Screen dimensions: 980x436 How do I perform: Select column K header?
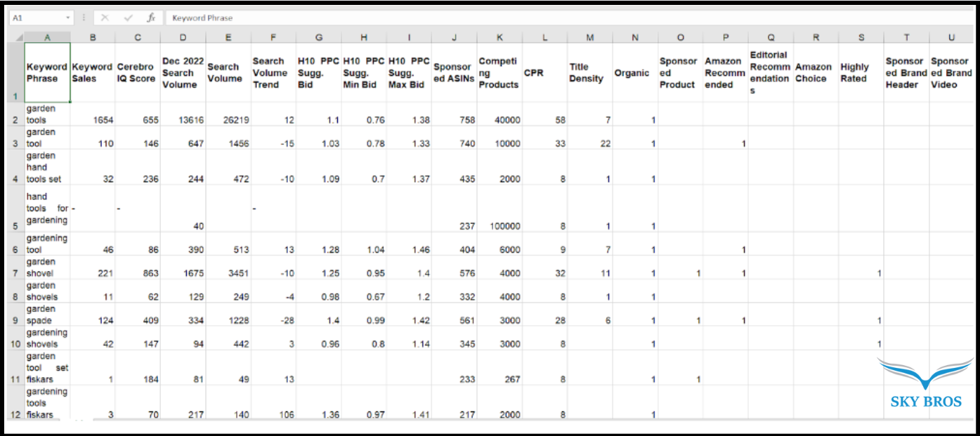click(x=499, y=37)
